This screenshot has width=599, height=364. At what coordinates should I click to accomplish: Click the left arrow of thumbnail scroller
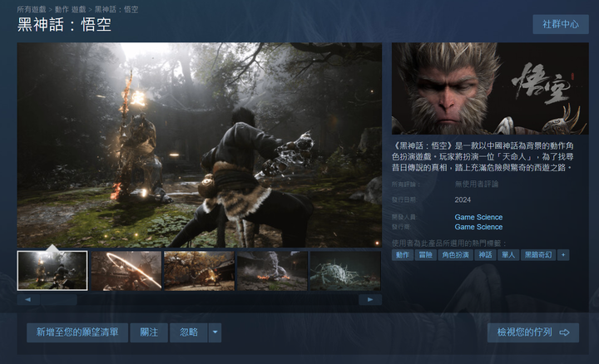coord(28,299)
